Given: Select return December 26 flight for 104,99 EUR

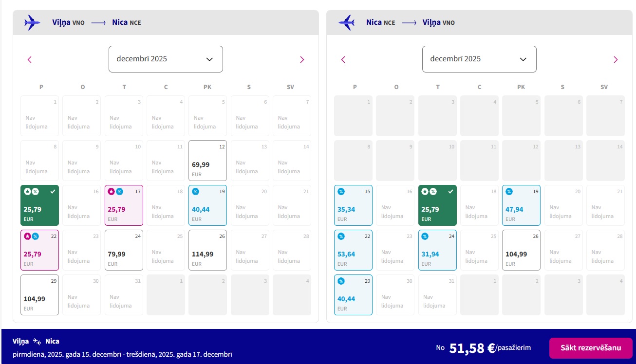Looking at the screenshot, I should 521,250.
